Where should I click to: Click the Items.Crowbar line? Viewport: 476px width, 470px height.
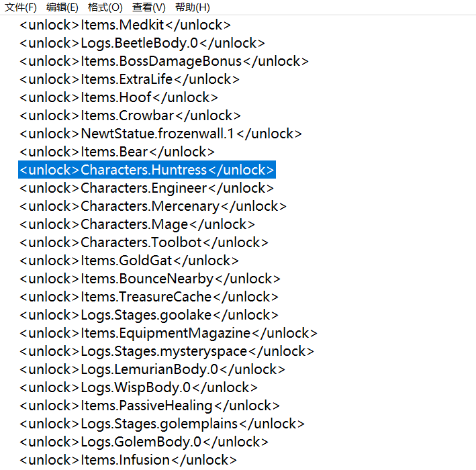click(130, 115)
